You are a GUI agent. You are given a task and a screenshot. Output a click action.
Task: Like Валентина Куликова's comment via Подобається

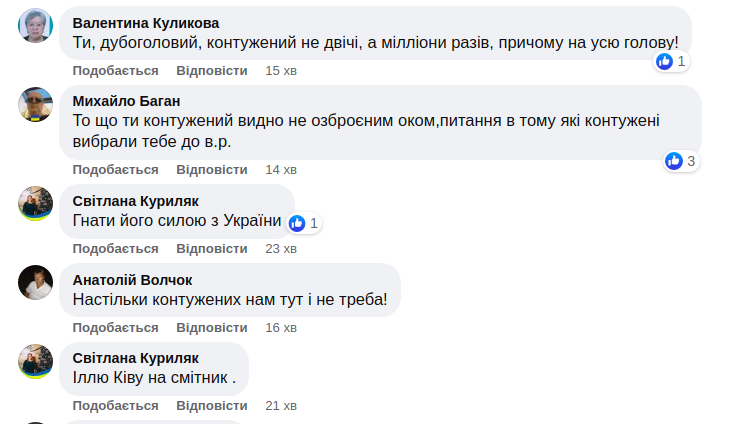pos(115,71)
